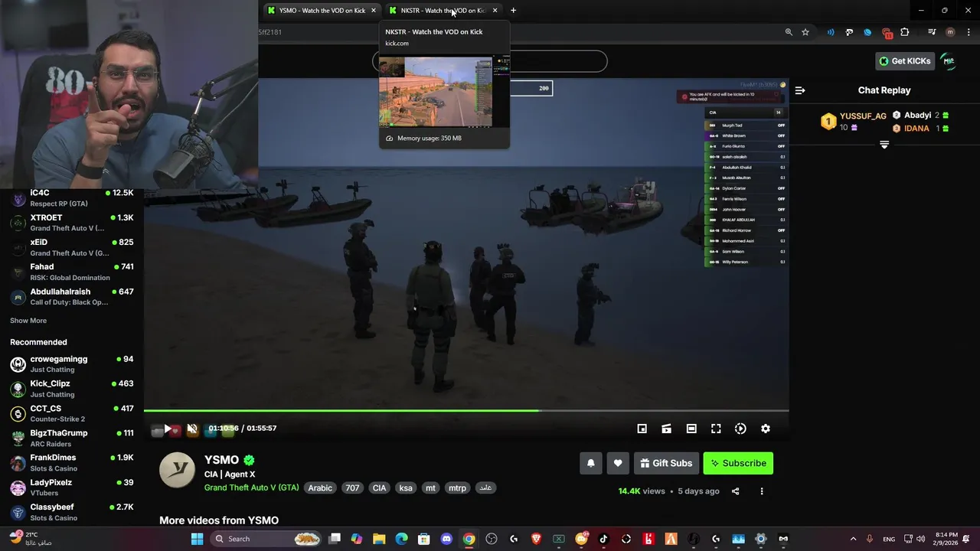
Task: Expand the gift leaderboard arrow
Action: pos(884,145)
